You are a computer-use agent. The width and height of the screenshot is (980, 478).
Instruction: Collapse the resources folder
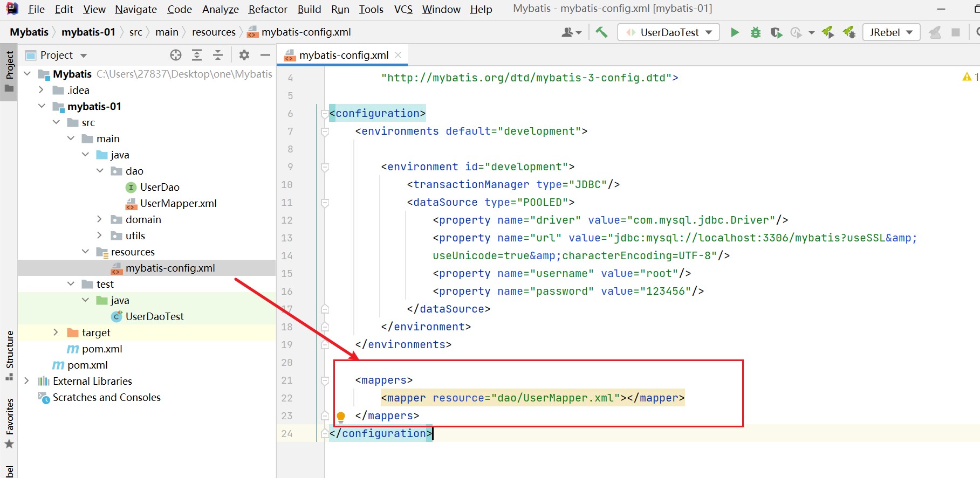tap(85, 252)
